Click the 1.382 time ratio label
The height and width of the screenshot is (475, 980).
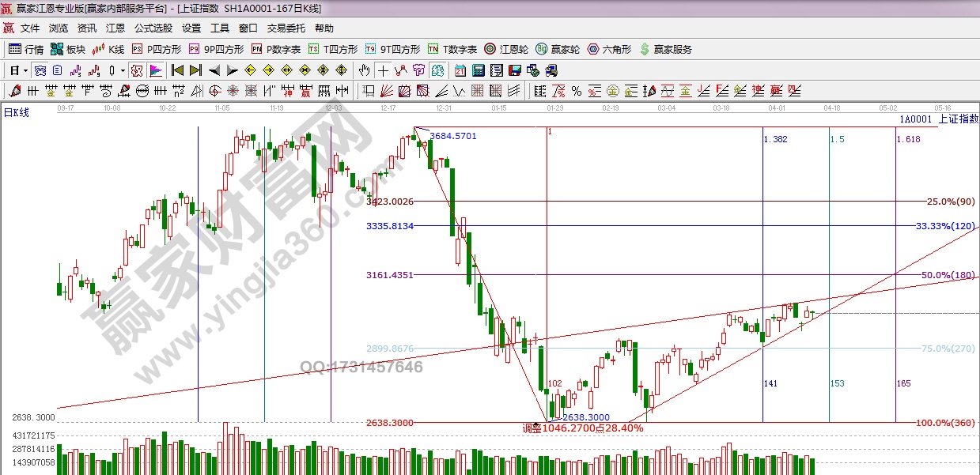coord(776,139)
